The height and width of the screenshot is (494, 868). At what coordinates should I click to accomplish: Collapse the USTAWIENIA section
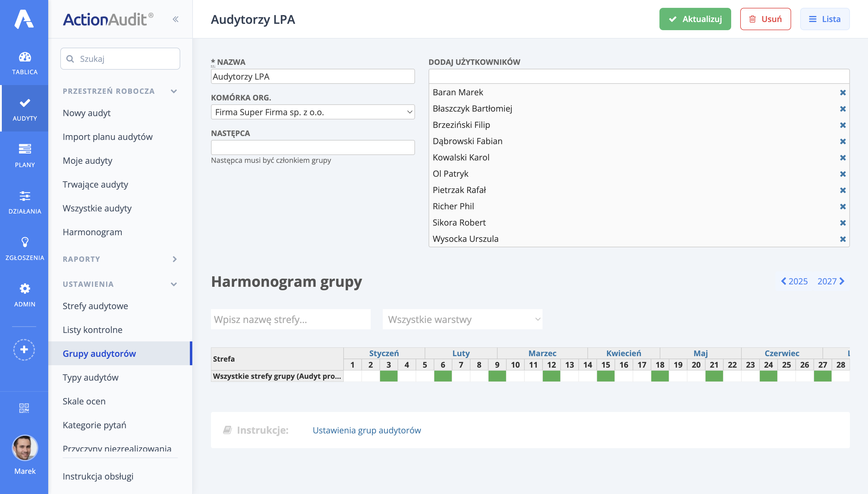[x=174, y=284]
